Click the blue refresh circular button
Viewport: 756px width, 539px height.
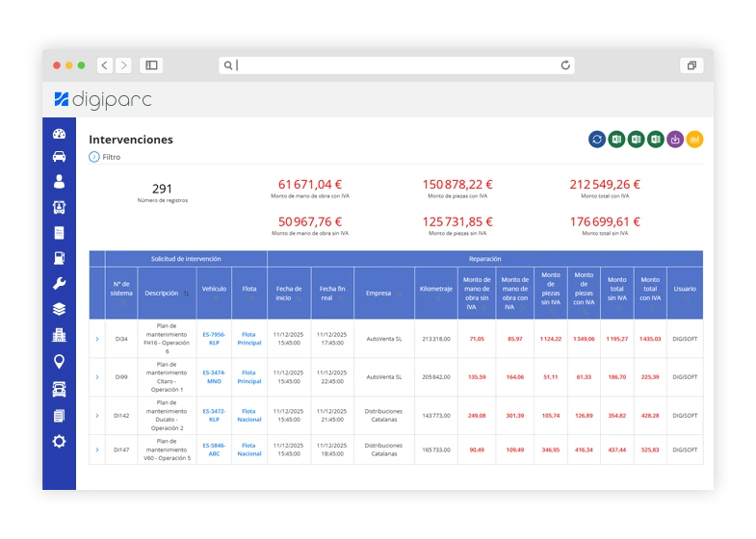point(597,140)
